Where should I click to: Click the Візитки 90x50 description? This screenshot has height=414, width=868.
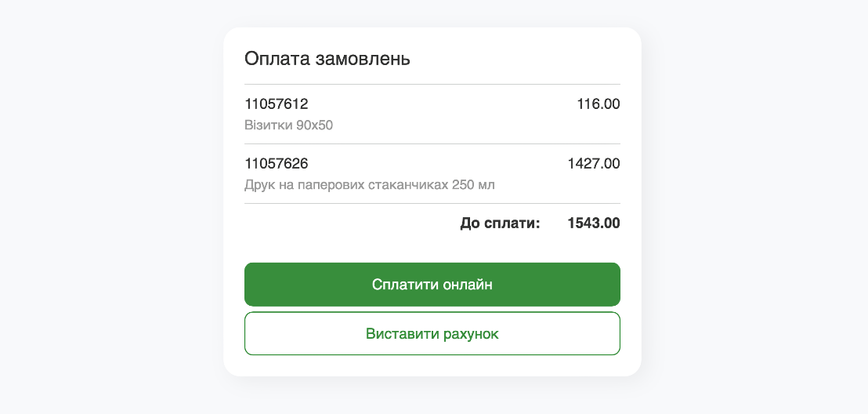(x=288, y=125)
